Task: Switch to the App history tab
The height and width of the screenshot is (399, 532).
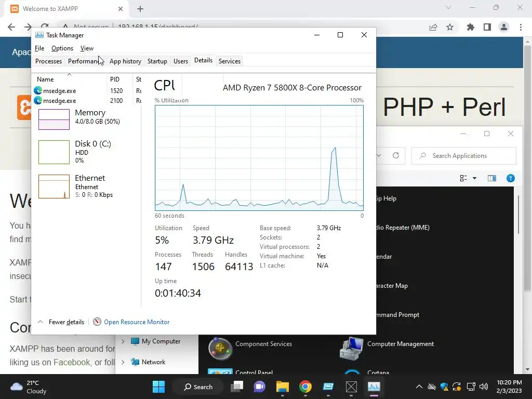Action: [x=125, y=61]
